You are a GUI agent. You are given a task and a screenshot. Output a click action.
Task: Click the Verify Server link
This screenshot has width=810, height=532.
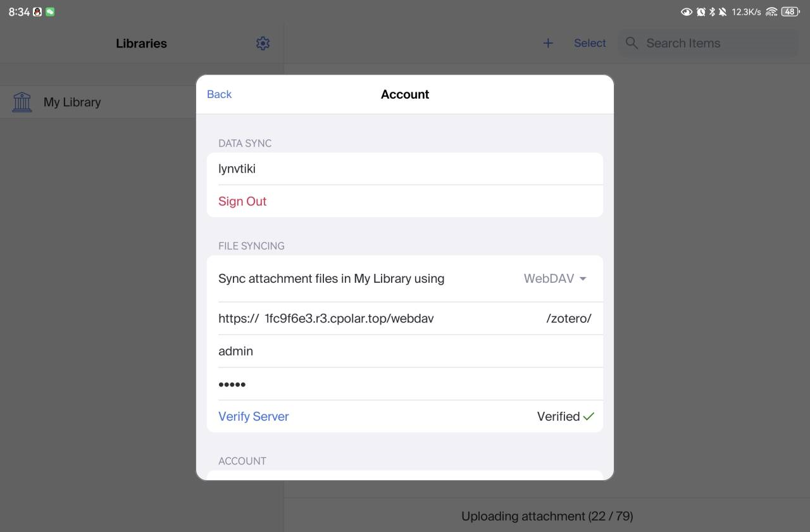(253, 416)
